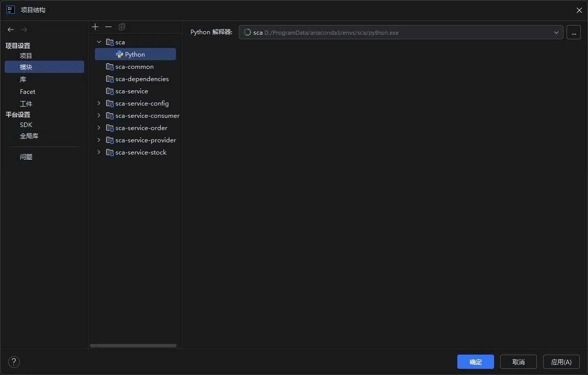
Task: Click the interpreter browse ellipsis button
Action: [x=573, y=33]
